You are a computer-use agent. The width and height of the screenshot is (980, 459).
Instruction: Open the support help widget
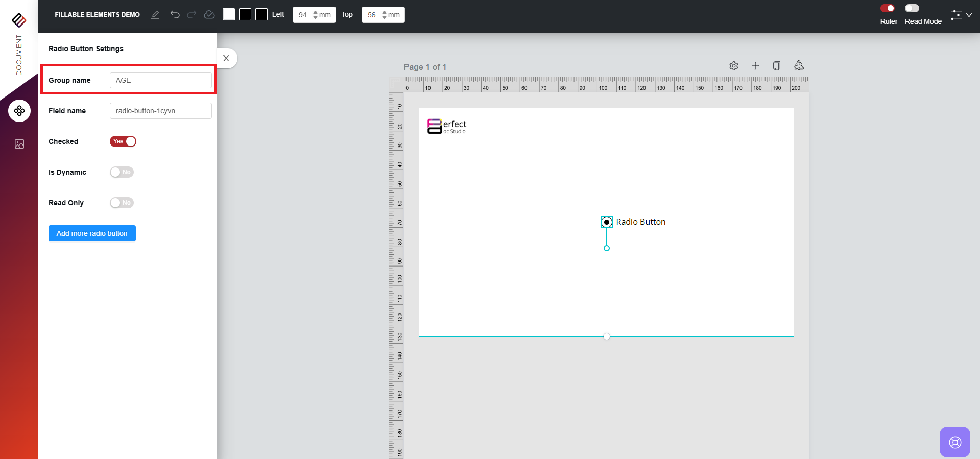click(954, 442)
